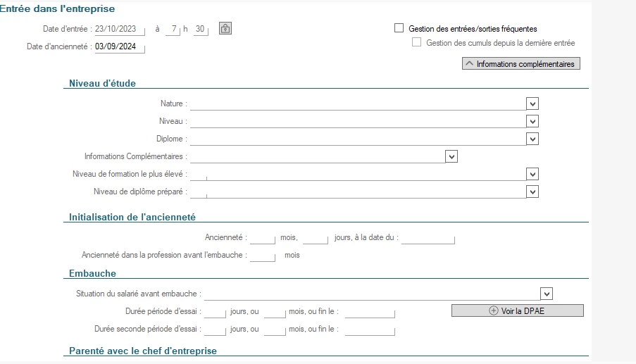636x364 pixels.
Task: Open Informations Complémentaires dropdown arrow
Action: [x=452, y=156]
